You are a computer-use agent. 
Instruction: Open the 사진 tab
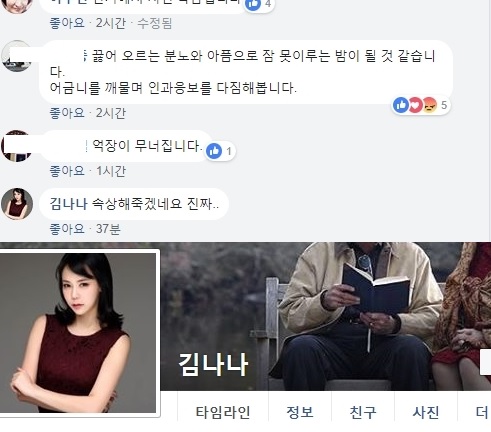[426, 412]
